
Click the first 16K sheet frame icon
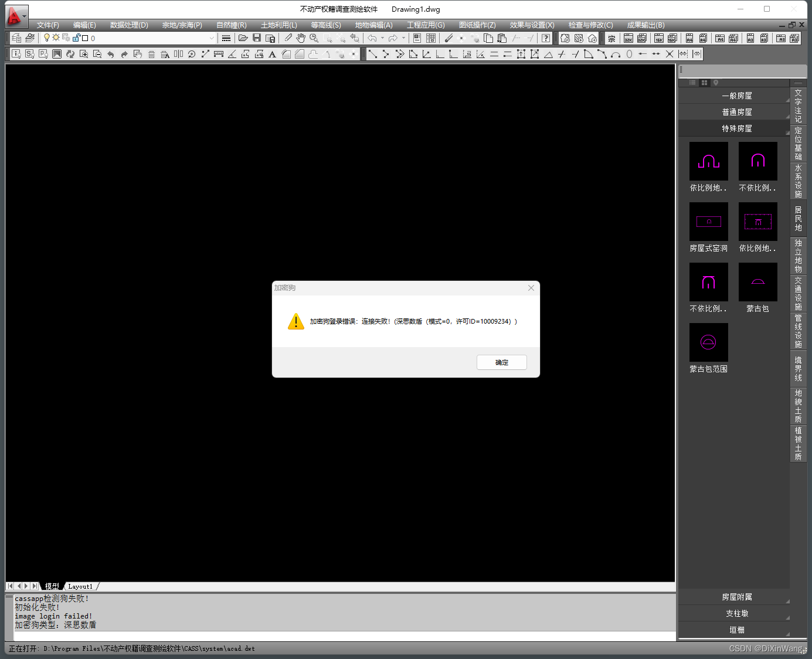659,38
